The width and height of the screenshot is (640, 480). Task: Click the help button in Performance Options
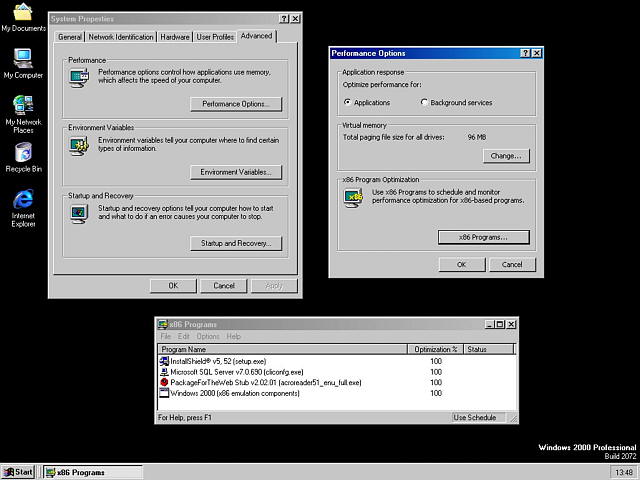pos(525,53)
